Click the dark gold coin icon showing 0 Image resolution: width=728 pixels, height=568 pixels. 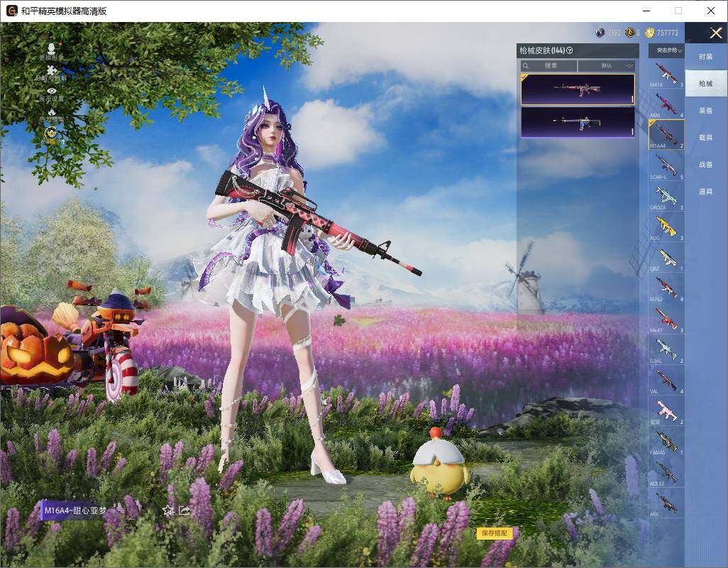point(630,33)
